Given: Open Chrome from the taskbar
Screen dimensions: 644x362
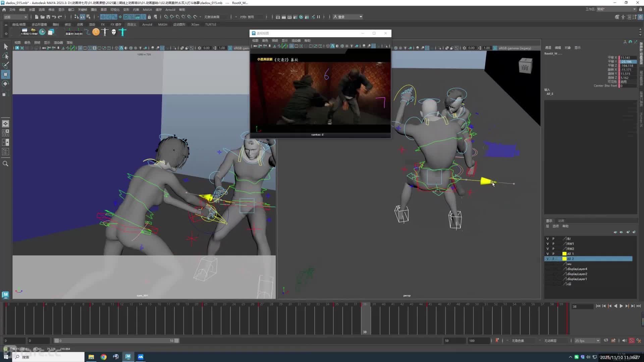Looking at the screenshot, I should [x=104, y=357].
